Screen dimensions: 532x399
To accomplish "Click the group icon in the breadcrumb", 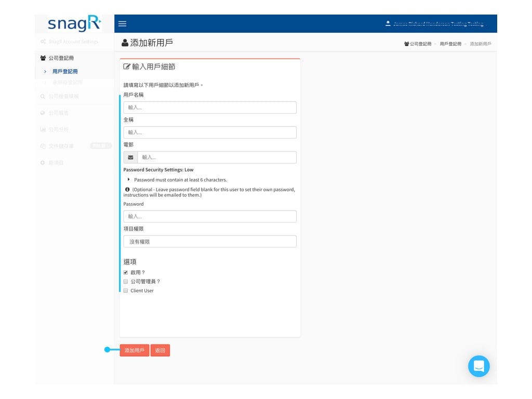I will coord(406,44).
